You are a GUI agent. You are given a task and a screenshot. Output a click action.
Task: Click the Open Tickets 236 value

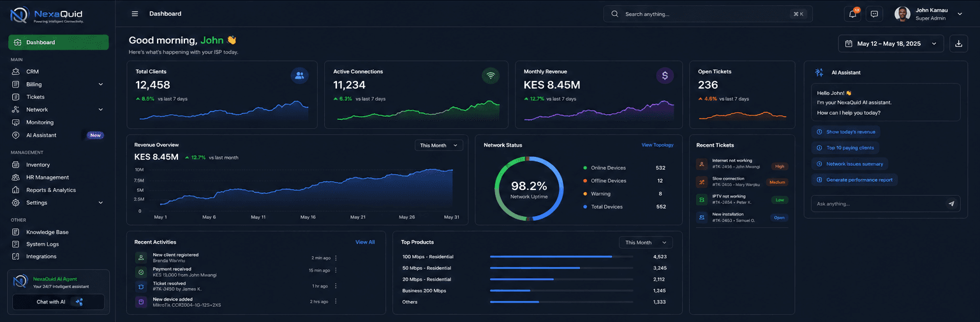click(708, 85)
